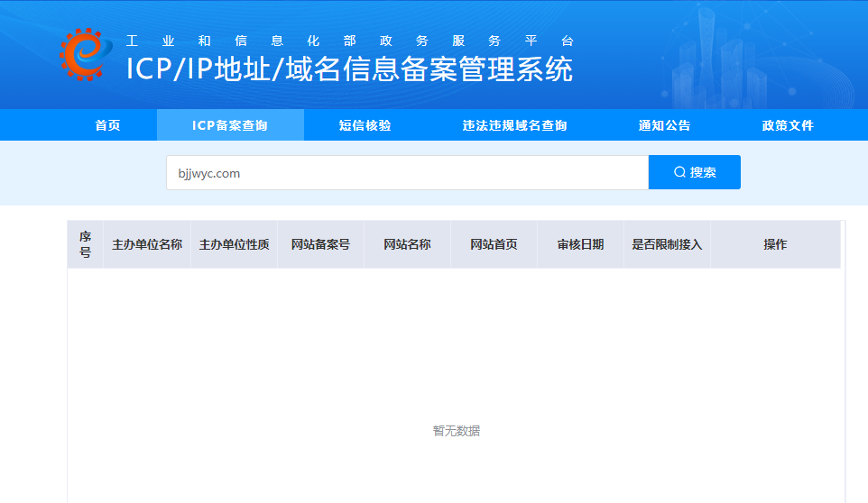This screenshot has width=868, height=503.
Task: Click the ICP/IP地址/域名信息备案管理系统 title
Action: pyautogui.click(x=349, y=69)
